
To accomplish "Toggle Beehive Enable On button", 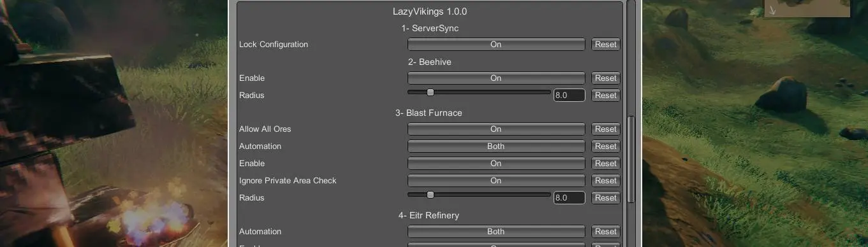I will 496,78.
